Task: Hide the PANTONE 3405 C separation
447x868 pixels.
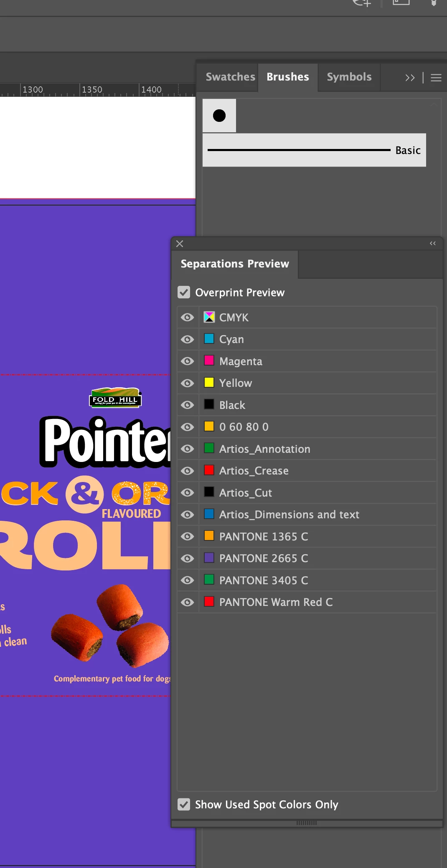Action: [x=188, y=580]
